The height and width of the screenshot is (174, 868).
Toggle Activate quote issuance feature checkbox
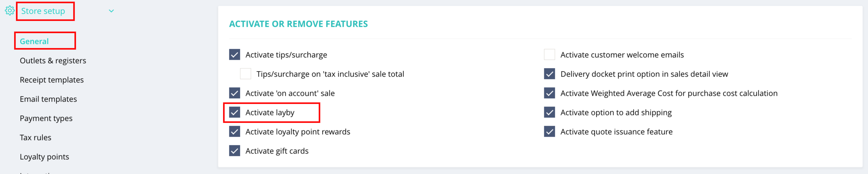click(x=549, y=132)
